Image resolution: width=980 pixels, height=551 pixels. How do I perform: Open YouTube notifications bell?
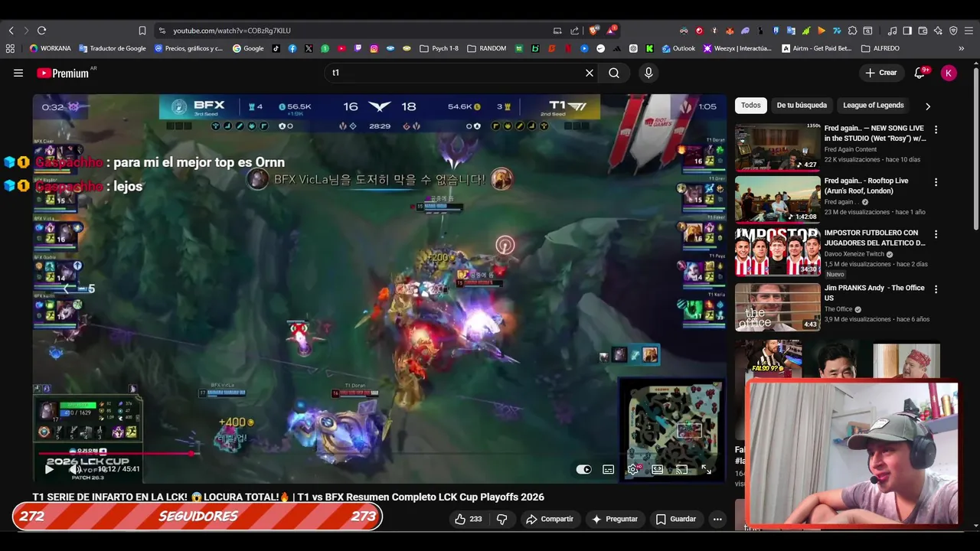click(x=920, y=73)
